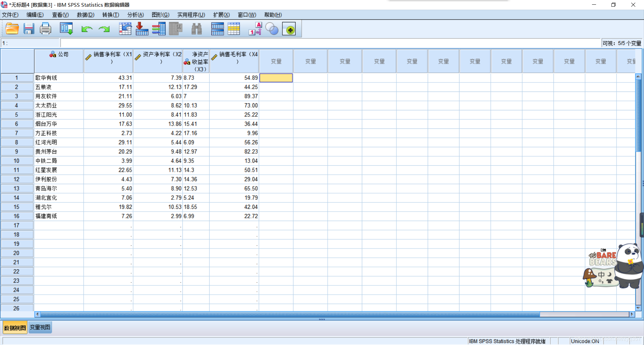
Task: Select the 净资产收益率 (X3) column header
Action: [196, 61]
